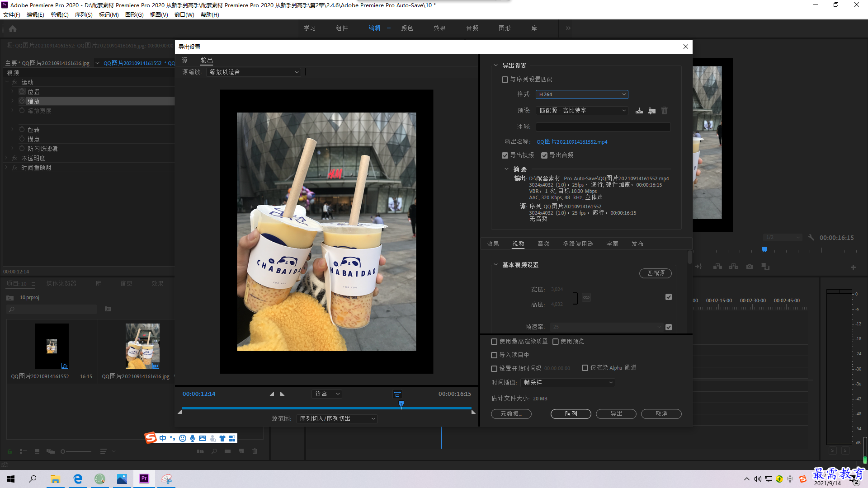
Task: Toggle the 帧速率 match source checkbox
Action: click(x=669, y=327)
